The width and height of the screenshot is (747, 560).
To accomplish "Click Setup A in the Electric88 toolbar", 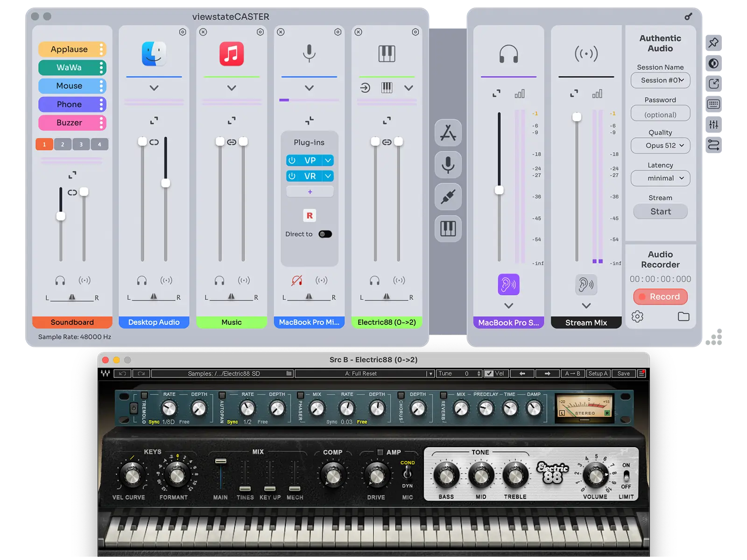I will [x=598, y=373].
